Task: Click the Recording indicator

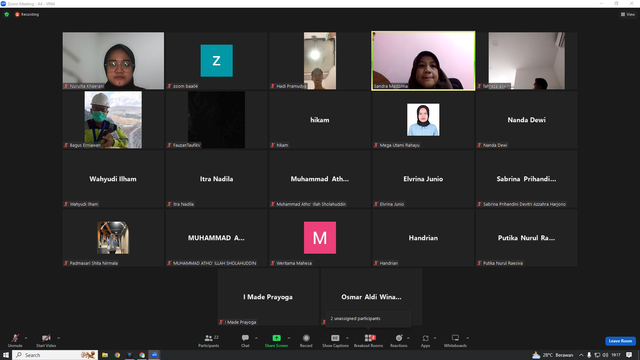Action: pos(27,14)
